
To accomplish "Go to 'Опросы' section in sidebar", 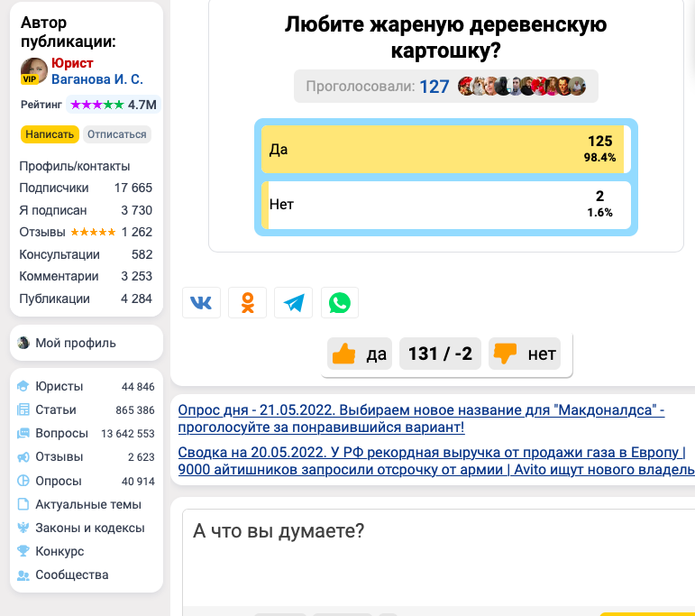I will (59, 481).
